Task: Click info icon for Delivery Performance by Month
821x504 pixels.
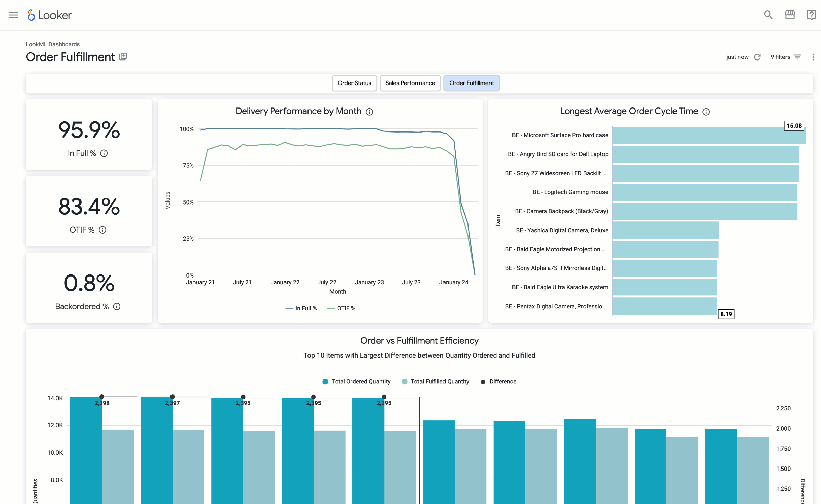Action: 369,112
